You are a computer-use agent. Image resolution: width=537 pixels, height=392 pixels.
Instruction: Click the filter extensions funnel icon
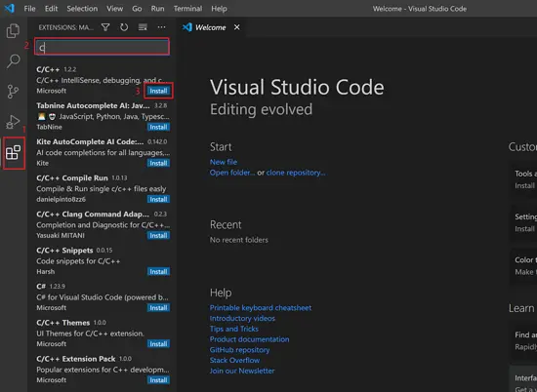(x=105, y=27)
